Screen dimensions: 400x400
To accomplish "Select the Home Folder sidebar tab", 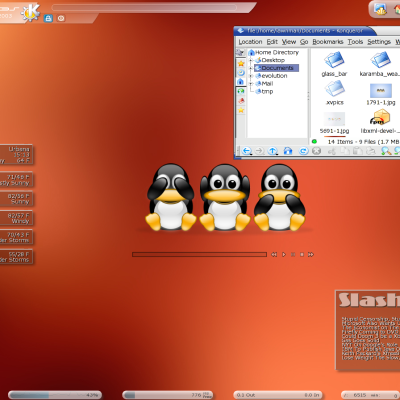I will [241, 82].
